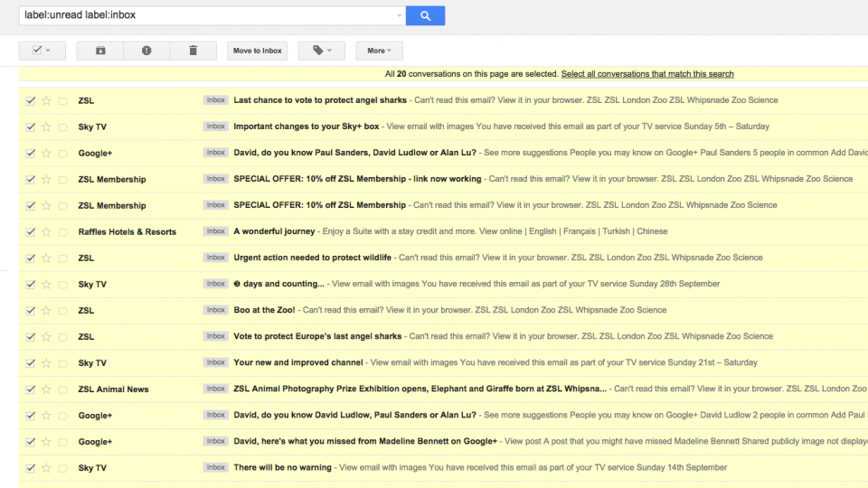This screenshot has height=488, width=868.
Task: Toggle the master select-all checkbox in toolbar
Action: click(36, 50)
